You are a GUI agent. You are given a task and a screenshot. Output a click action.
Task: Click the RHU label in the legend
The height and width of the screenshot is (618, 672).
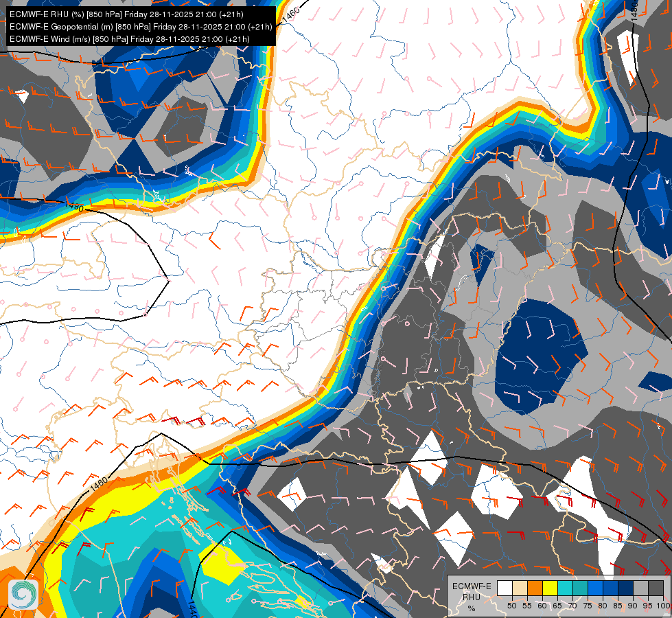click(472, 597)
